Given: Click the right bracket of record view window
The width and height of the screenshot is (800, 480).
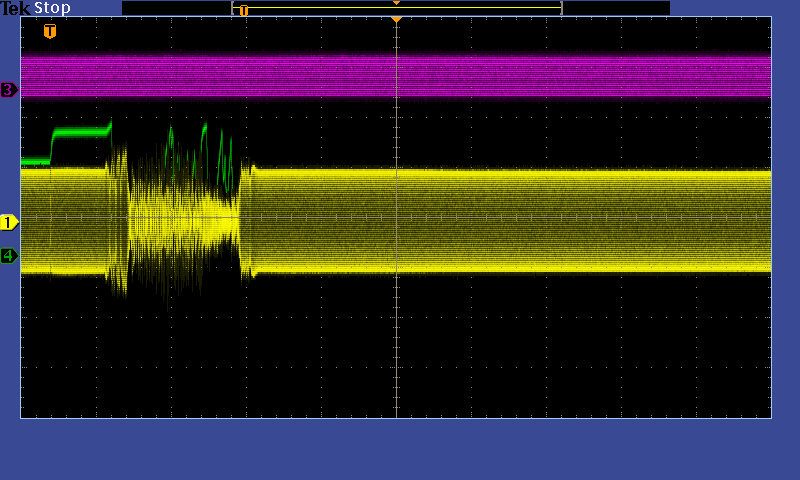Looking at the screenshot, I should coord(561,8).
